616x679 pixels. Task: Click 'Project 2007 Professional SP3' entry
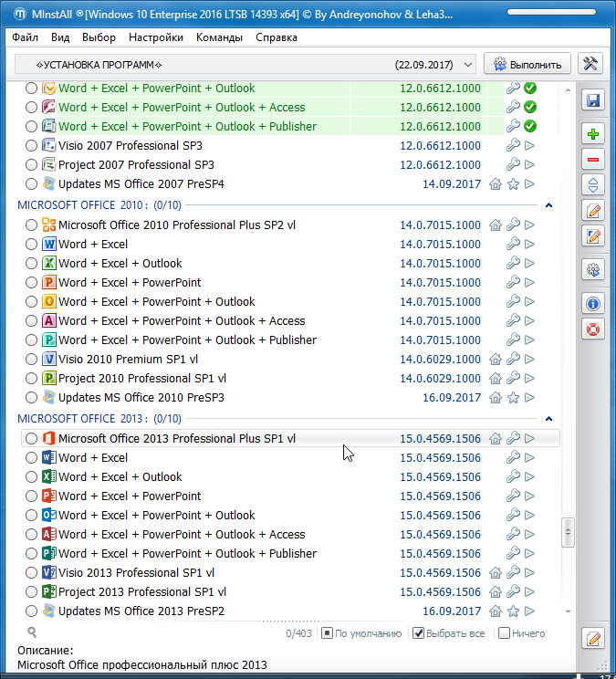[x=136, y=165]
